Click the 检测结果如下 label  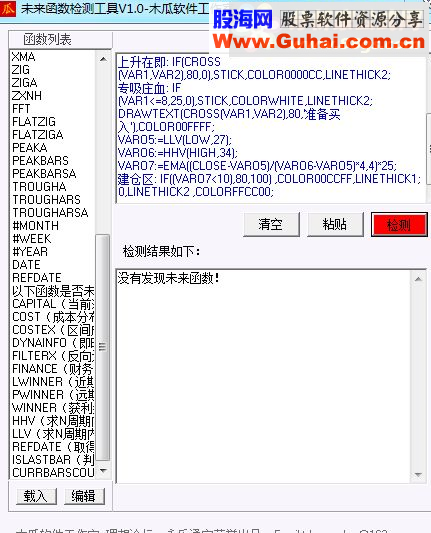[x=161, y=252]
